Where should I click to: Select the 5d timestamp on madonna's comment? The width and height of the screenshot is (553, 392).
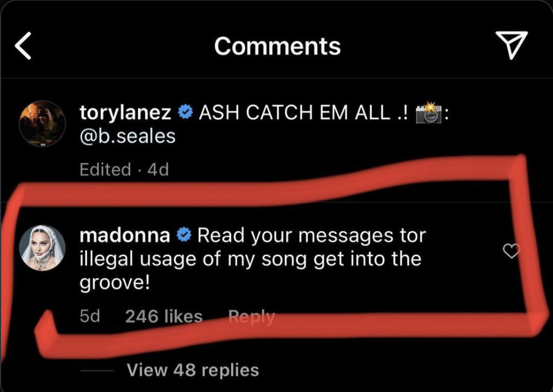(x=90, y=316)
